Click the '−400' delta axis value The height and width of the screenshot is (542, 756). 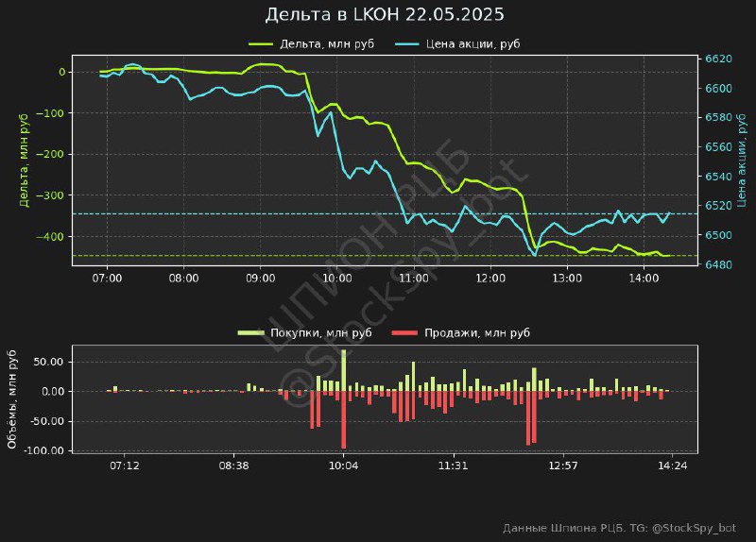[51, 237]
